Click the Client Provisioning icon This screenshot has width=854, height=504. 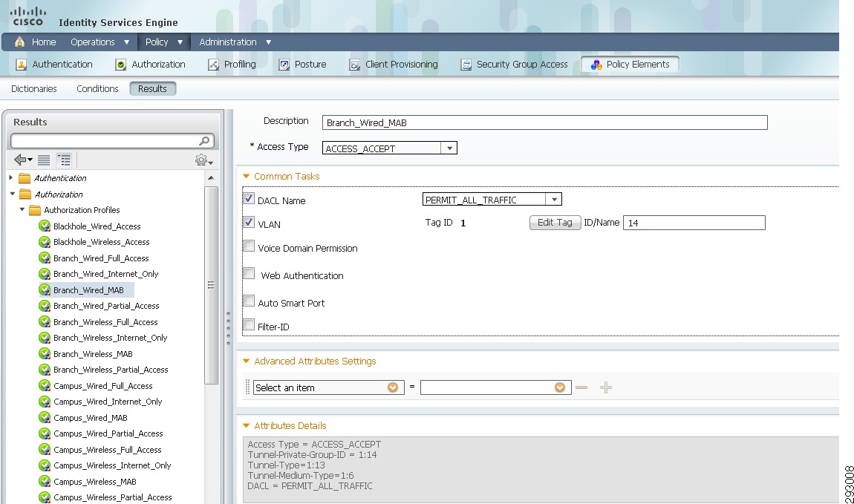354,65
